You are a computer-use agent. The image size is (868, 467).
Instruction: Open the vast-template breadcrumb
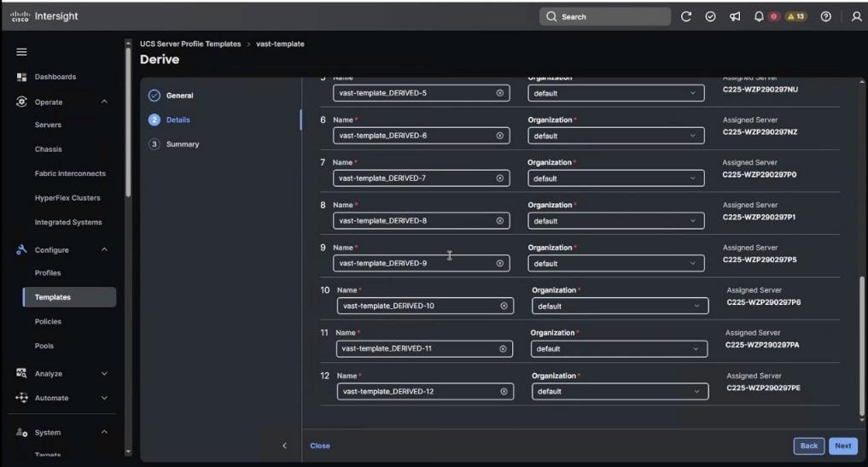(280, 44)
